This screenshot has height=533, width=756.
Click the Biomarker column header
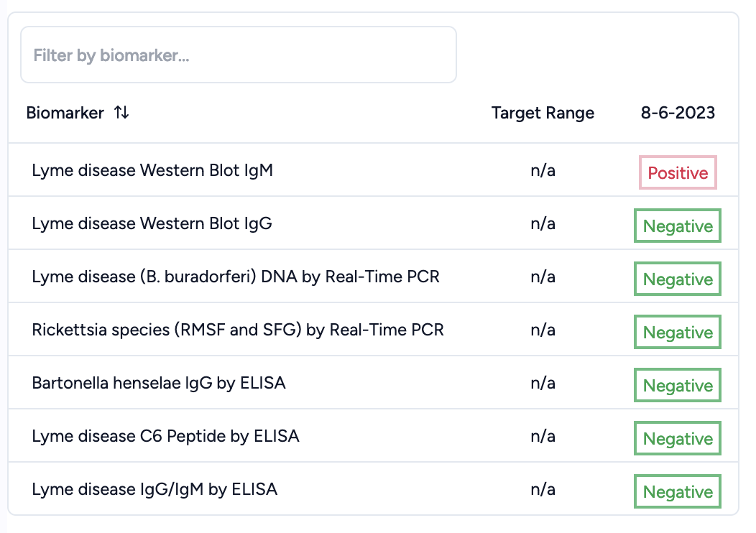tap(65, 113)
